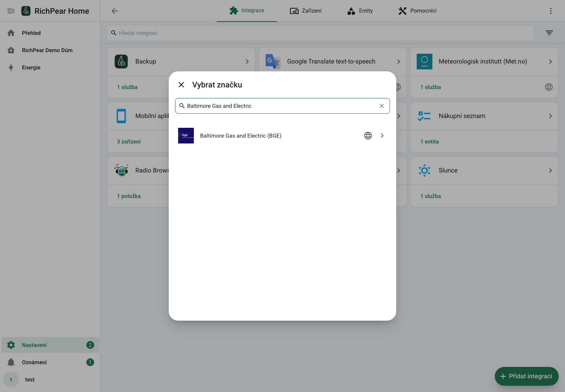
Task: Click the test user avatar
Action: [11, 379]
